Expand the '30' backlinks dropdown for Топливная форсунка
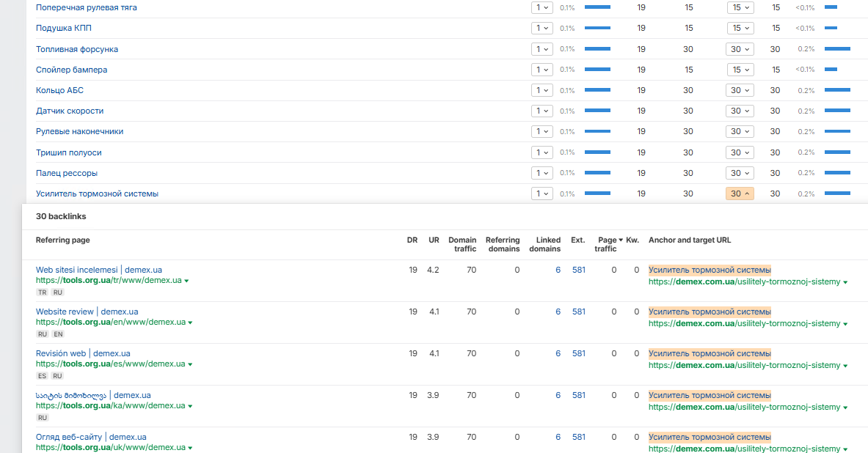The image size is (868, 453). coord(740,49)
